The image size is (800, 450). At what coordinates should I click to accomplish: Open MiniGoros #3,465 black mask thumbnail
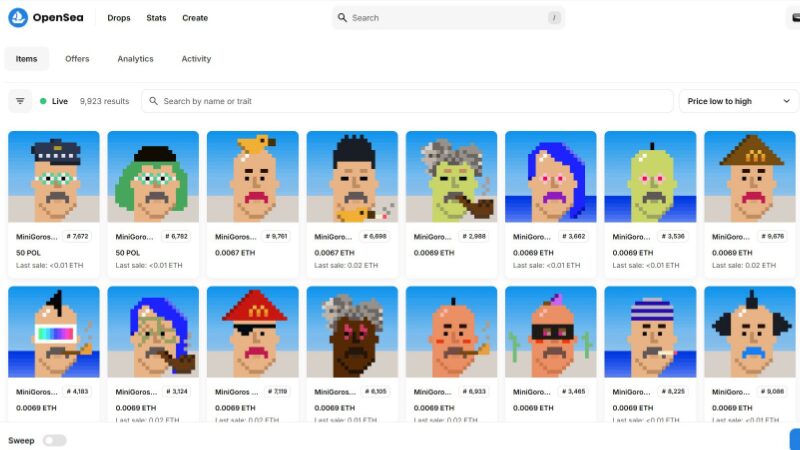(x=551, y=332)
